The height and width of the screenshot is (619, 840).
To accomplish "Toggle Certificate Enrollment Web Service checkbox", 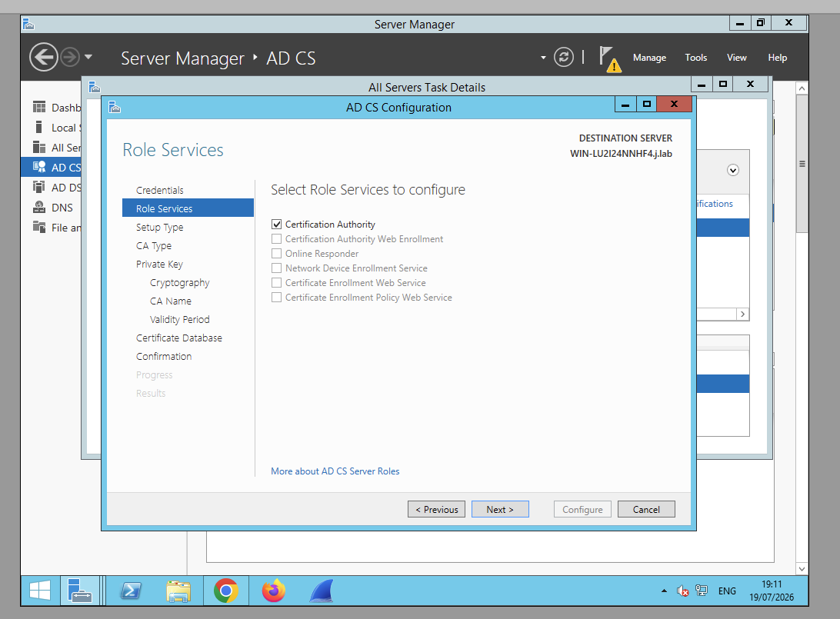I will [x=276, y=283].
